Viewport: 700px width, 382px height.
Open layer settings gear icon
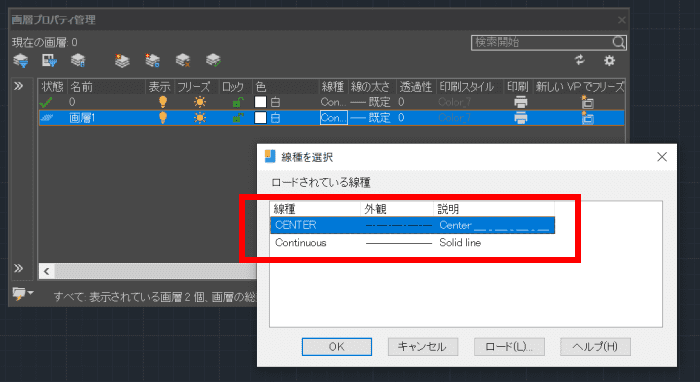click(x=609, y=60)
